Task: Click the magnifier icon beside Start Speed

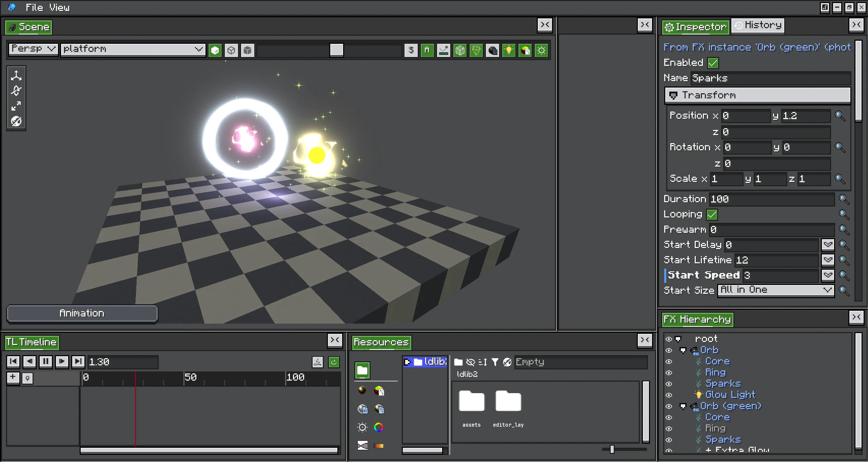Action: point(844,275)
